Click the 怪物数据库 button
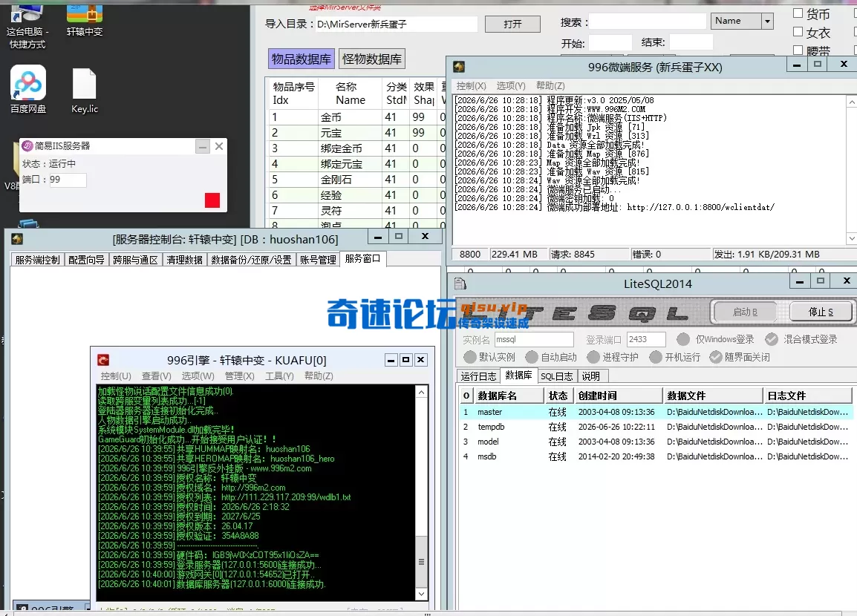The width and height of the screenshot is (857, 616). (371, 59)
